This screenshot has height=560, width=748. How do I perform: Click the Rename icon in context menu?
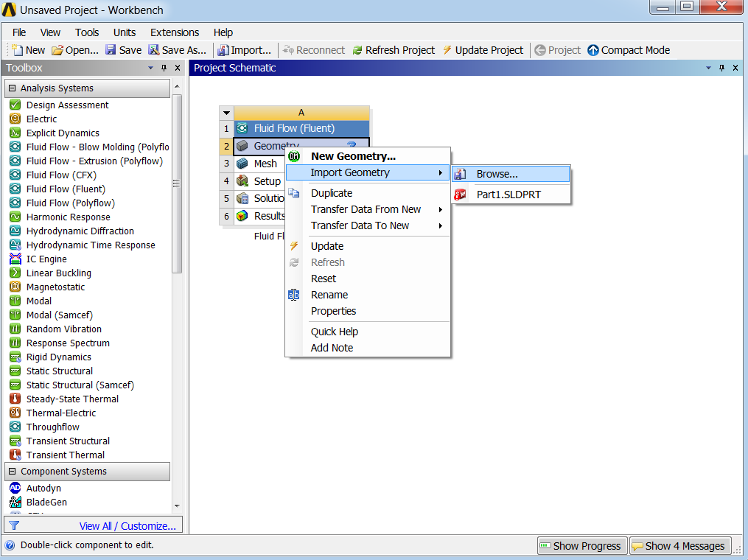(294, 295)
